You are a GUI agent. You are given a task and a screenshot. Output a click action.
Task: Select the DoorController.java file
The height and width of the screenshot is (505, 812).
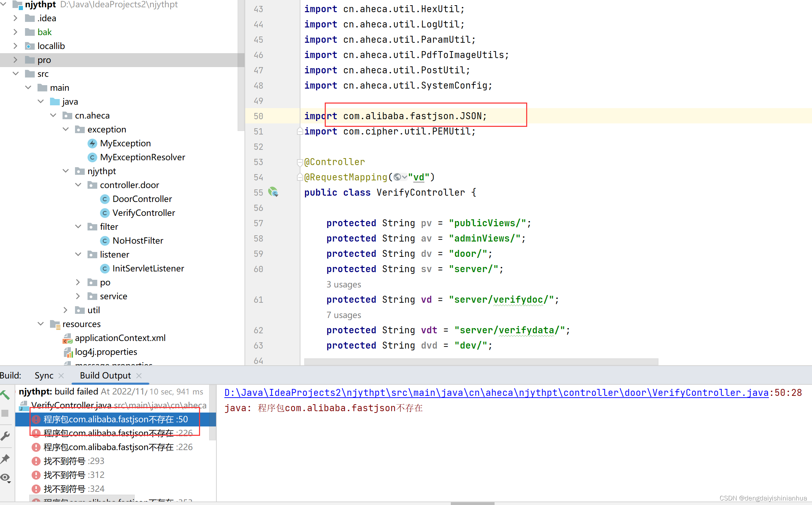click(x=141, y=198)
